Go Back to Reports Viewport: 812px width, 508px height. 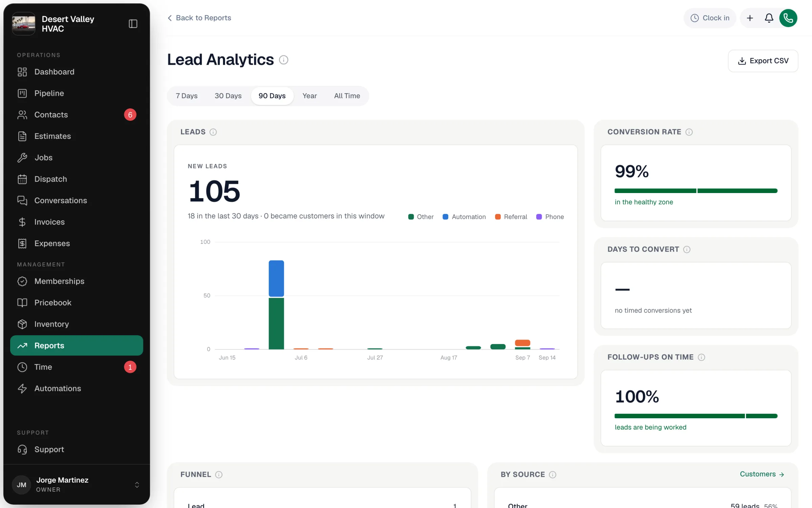[x=199, y=18]
